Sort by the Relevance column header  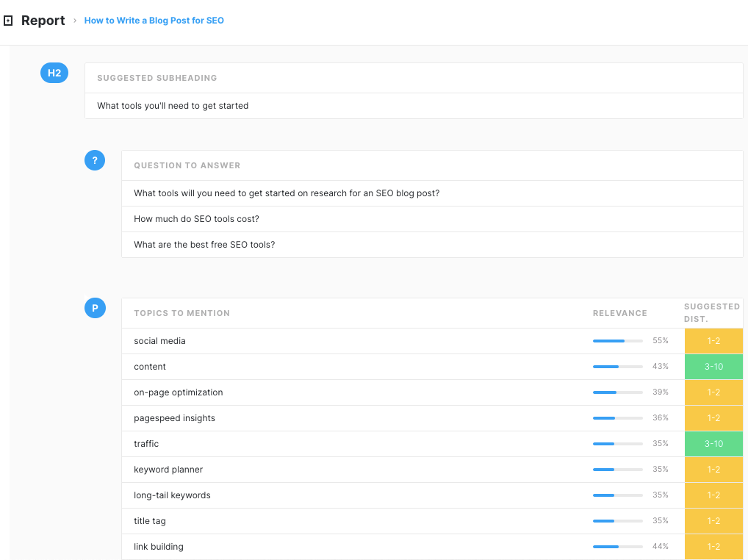tap(619, 313)
